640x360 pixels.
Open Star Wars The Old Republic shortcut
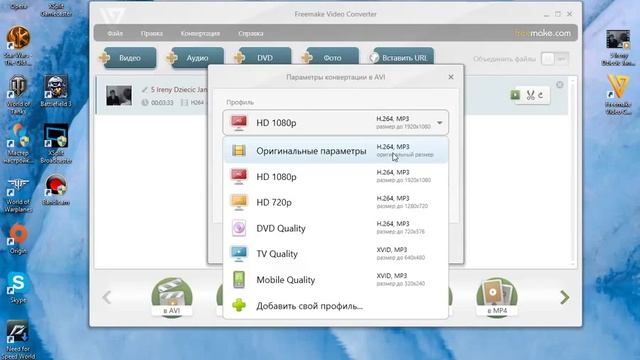pyautogui.click(x=18, y=45)
